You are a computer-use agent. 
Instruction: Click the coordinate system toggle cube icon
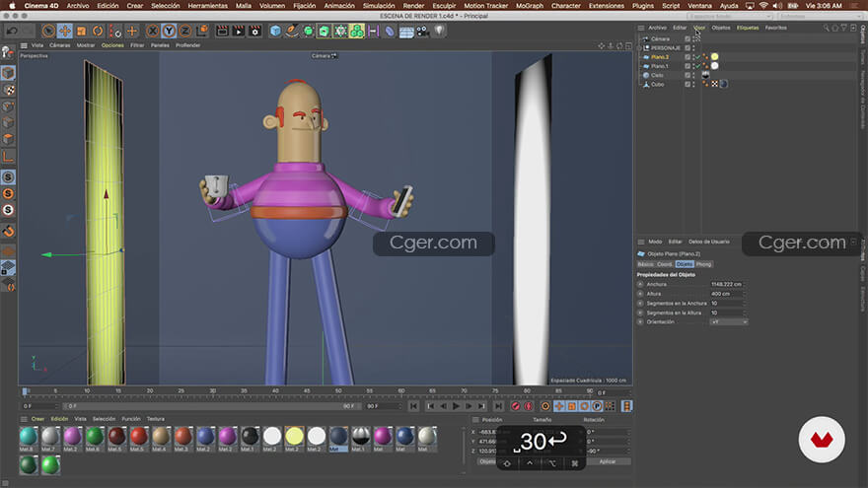pyautogui.click(x=202, y=31)
